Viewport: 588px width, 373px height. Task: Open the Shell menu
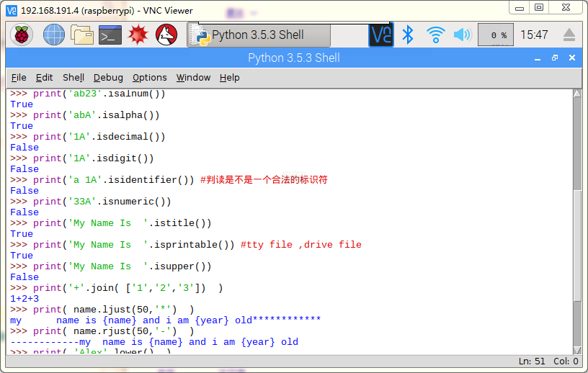tap(73, 78)
